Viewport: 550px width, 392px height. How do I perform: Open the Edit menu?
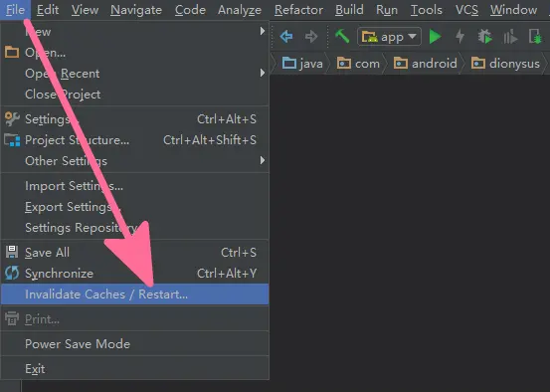[48, 10]
